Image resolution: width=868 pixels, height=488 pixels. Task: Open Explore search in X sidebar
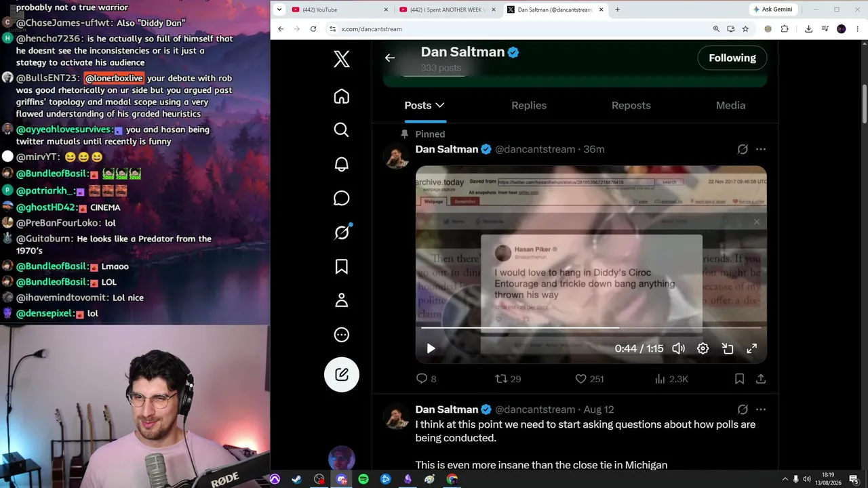tap(342, 130)
